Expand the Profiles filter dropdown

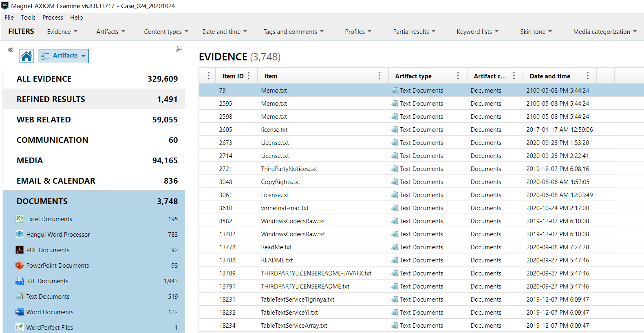click(358, 31)
